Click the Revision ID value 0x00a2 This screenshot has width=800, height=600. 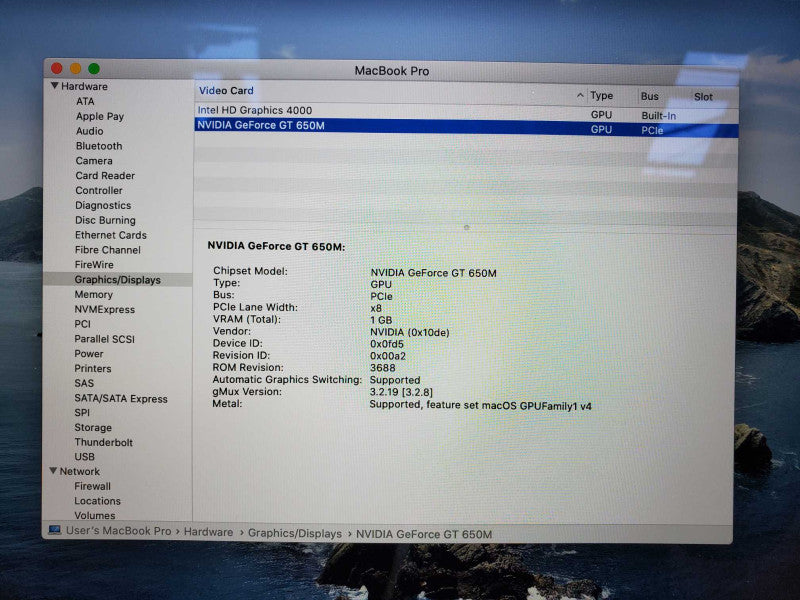pyautogui.click(x=388, y=356)
